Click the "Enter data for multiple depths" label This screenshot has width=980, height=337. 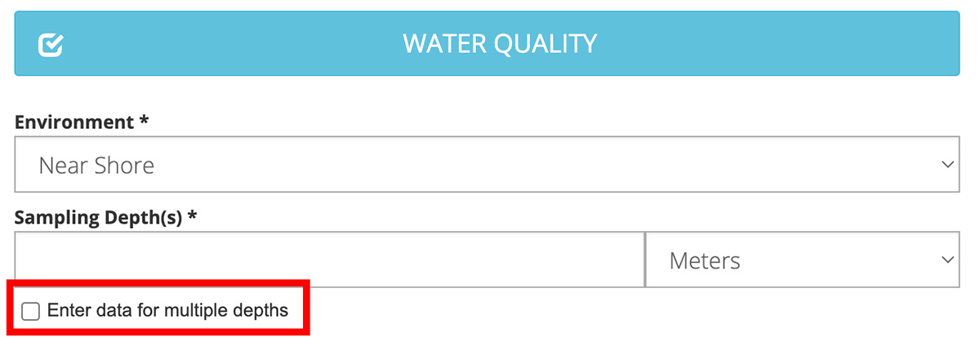point(167,310)
